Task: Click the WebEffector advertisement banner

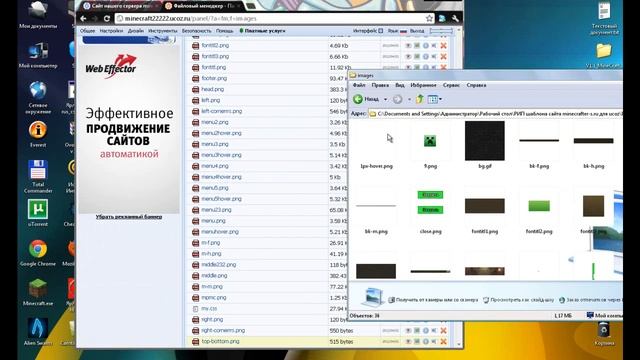Action: (129, 129)
